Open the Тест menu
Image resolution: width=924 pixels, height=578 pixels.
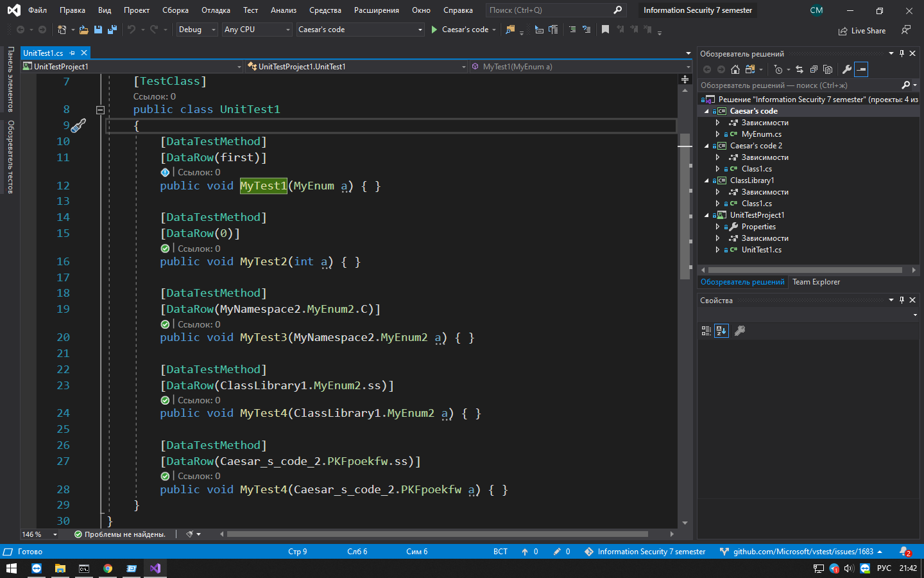pos(250,10)
